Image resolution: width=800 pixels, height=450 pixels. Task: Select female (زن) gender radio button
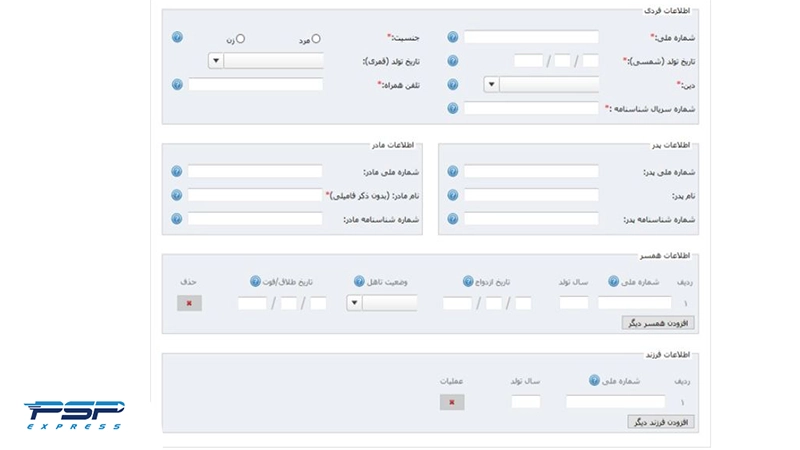click(240, 39)
